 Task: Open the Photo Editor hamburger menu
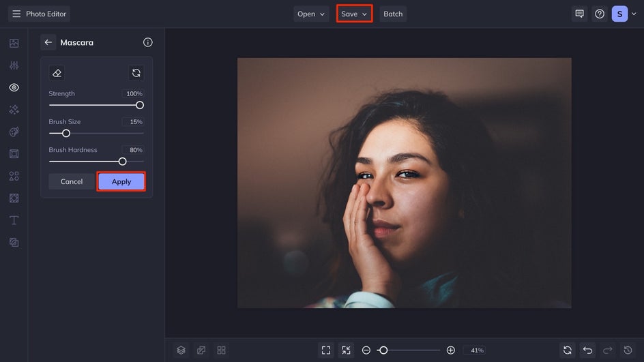coord(16,14)
